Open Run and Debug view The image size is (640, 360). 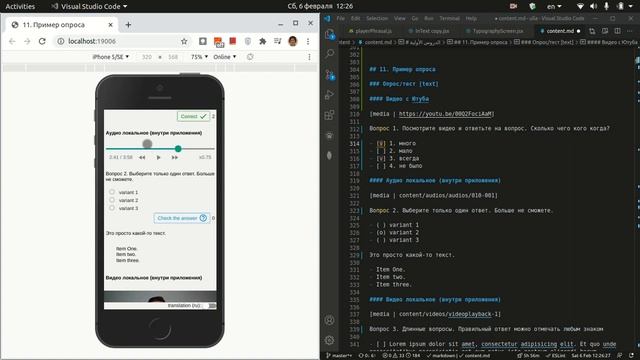(330, 95)
